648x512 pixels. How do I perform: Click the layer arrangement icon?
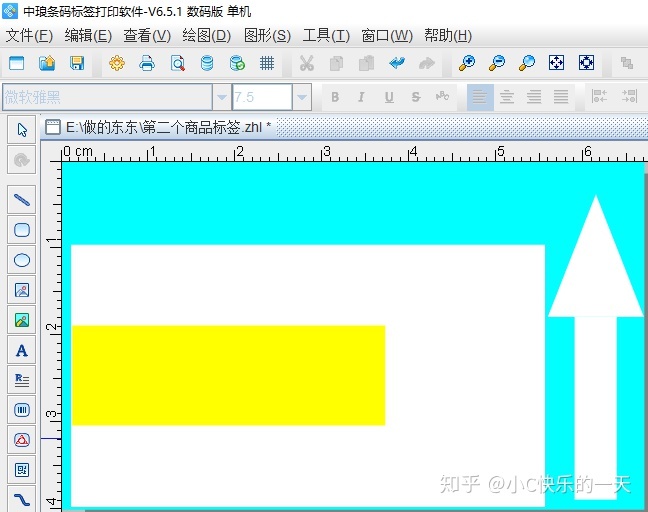click(x=627, y=63)
